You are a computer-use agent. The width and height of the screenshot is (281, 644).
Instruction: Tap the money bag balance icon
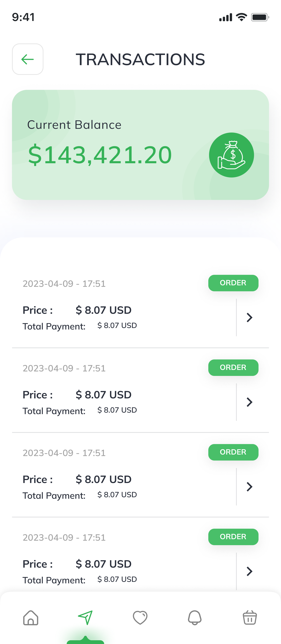tap(232, 155)
